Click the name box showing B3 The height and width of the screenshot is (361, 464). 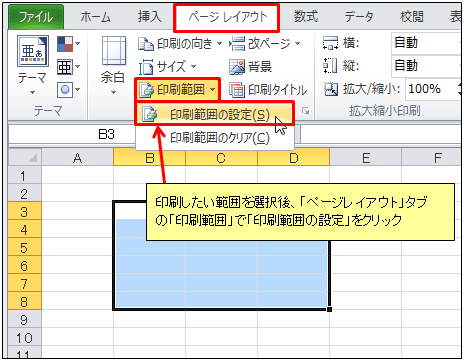tap(72, 134)
